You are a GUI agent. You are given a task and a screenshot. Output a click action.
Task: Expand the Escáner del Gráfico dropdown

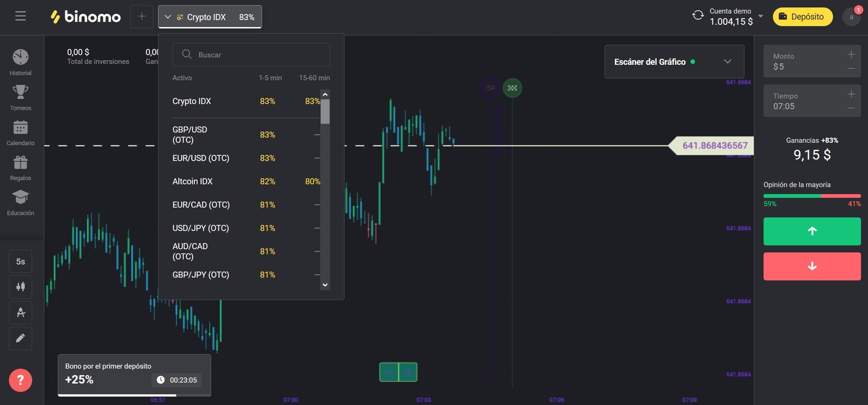tap(727, 62)
